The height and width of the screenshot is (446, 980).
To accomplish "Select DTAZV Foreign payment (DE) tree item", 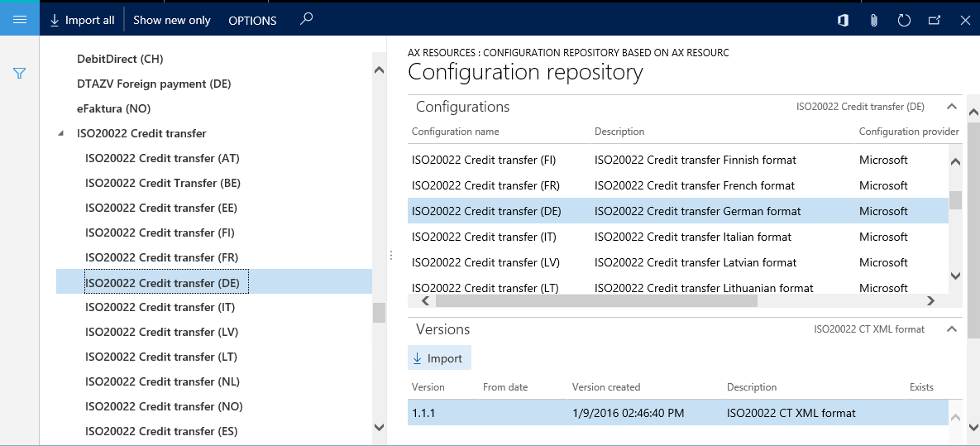I will pos(155,84).
